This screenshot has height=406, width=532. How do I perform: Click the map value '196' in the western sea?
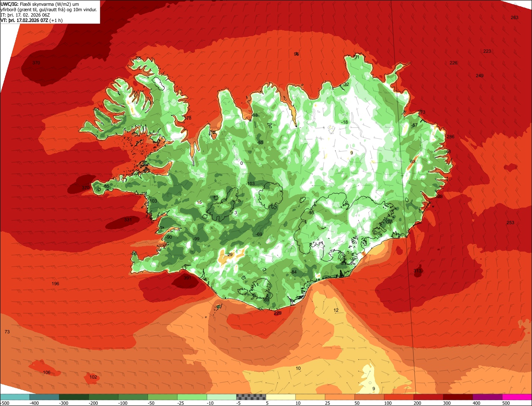(x=55, y=284)
